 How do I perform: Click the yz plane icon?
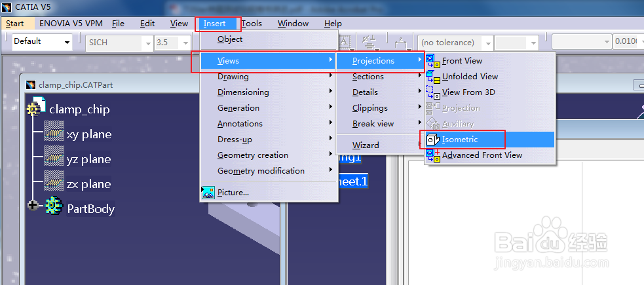point(54,156)
